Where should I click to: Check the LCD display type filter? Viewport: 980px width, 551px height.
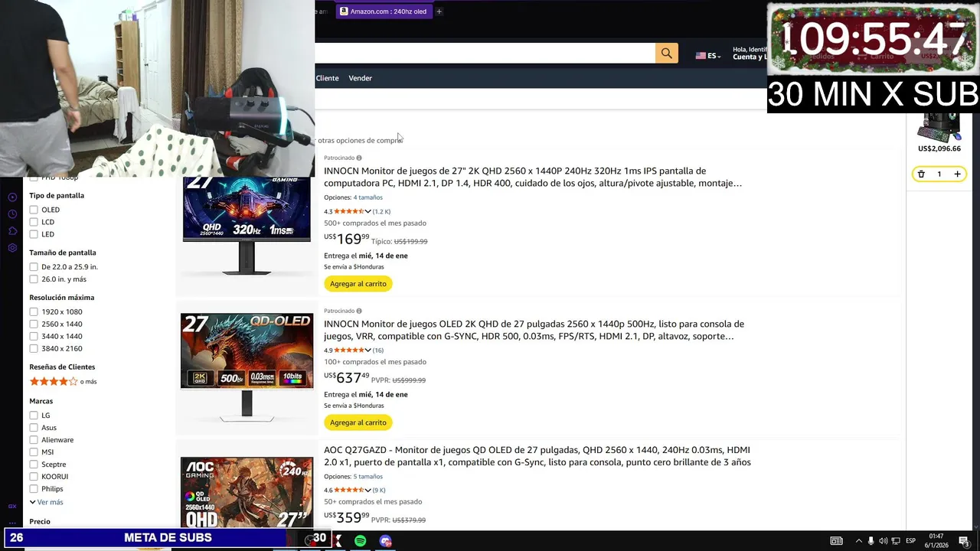coord(34,222)
